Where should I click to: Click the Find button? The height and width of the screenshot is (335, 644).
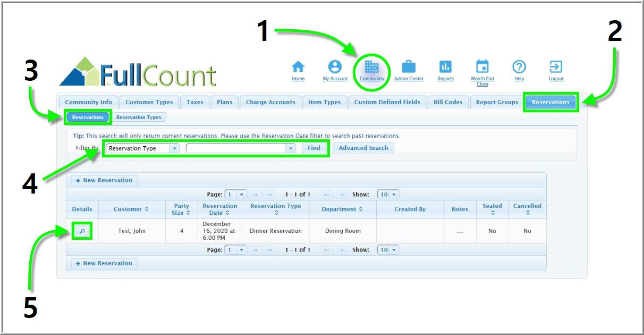tap(314, 148)
